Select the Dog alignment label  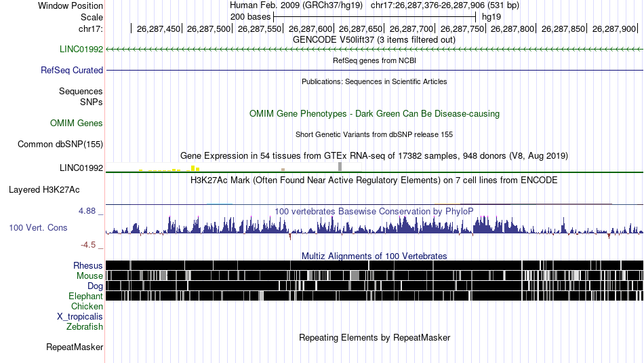click(x=95, y=286)
